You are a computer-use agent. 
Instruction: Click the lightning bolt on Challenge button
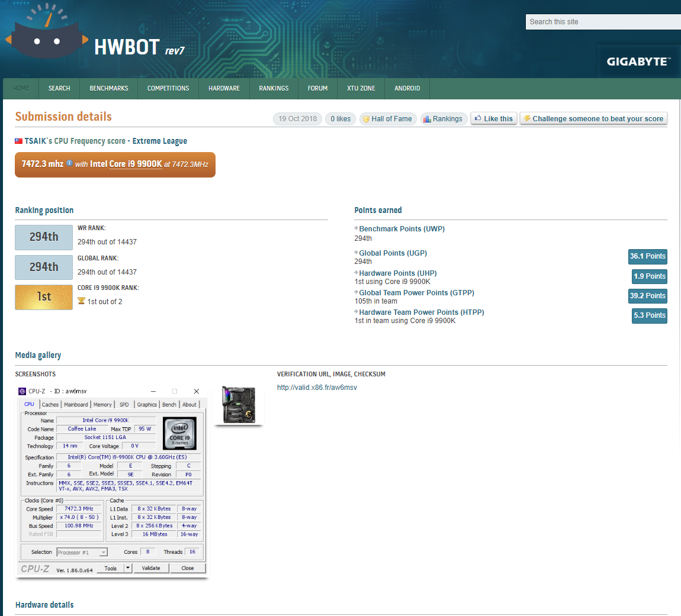point(527,118)
